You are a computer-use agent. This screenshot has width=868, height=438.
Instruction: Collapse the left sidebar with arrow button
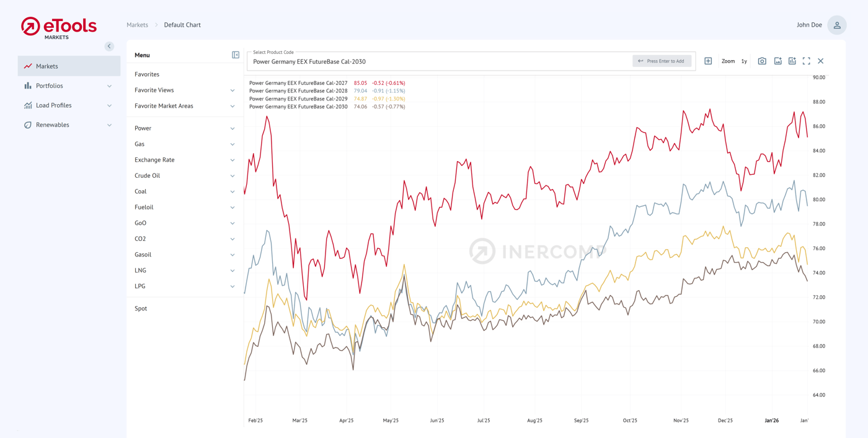(x=109, y=46)
